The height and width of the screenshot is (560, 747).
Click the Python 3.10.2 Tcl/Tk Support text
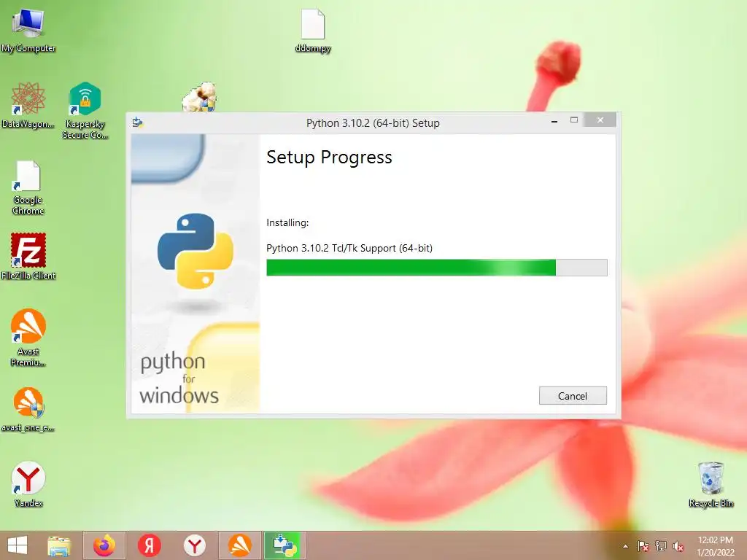click(x=349, y=248)
